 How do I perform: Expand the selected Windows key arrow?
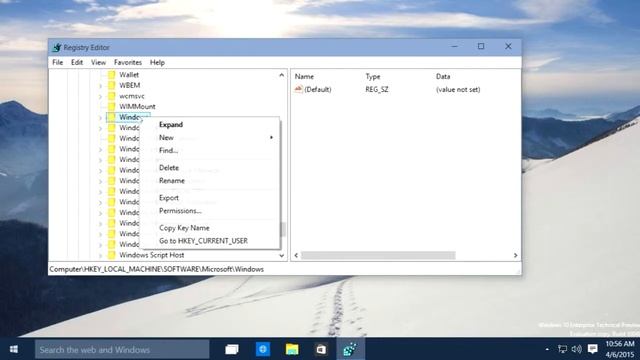click(x=100, y=118)
